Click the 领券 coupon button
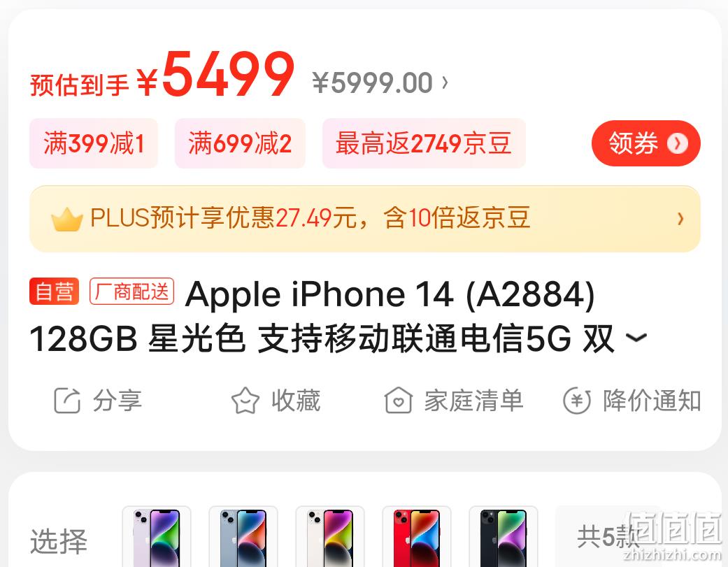Image resolution: width=728 pixels, height=567 pixels. (x=645, y=143)
